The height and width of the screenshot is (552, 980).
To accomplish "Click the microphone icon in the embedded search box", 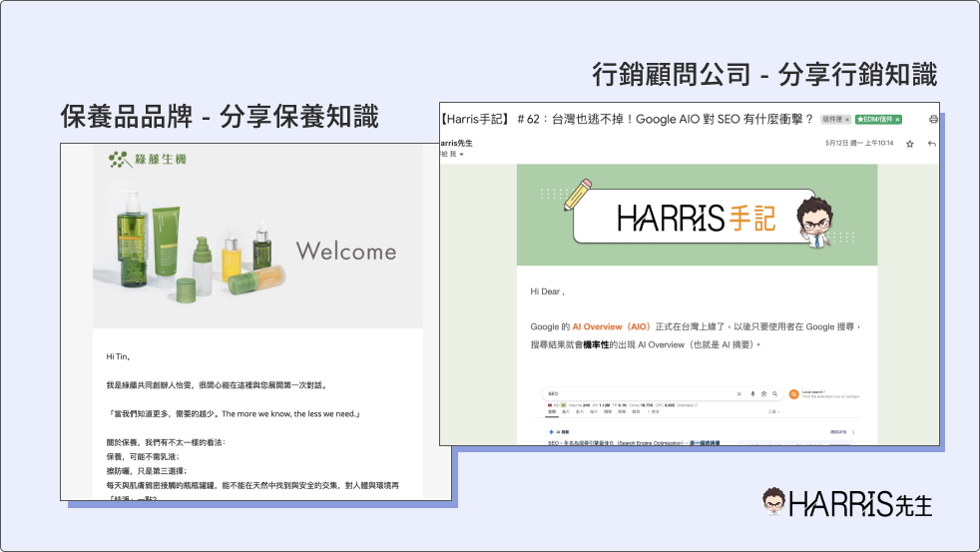I will point(752,394).
